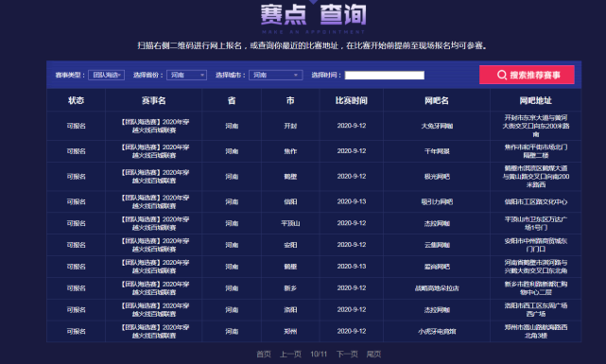Select the 信阳 city cell

pos(290,201)
